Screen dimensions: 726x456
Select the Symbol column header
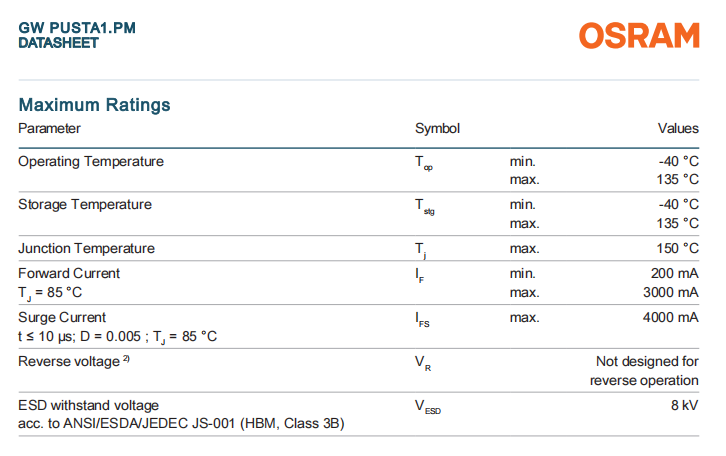click(437, 129)
